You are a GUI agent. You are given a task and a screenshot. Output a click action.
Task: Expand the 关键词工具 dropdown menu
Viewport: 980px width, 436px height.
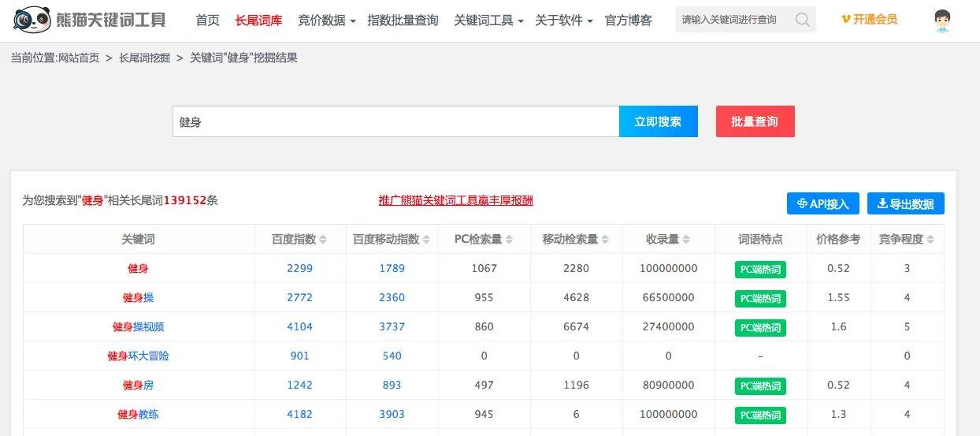click(488, 20)
